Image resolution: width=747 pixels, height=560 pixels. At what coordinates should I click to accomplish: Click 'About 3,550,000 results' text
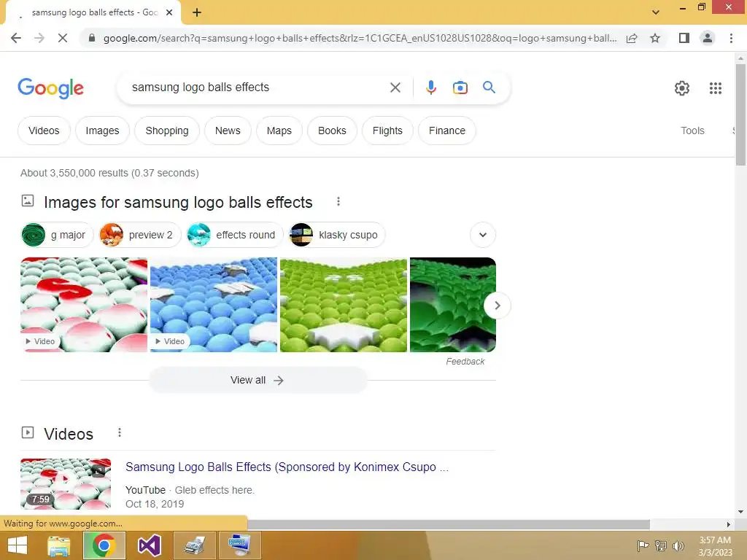[x=74, y=173]
